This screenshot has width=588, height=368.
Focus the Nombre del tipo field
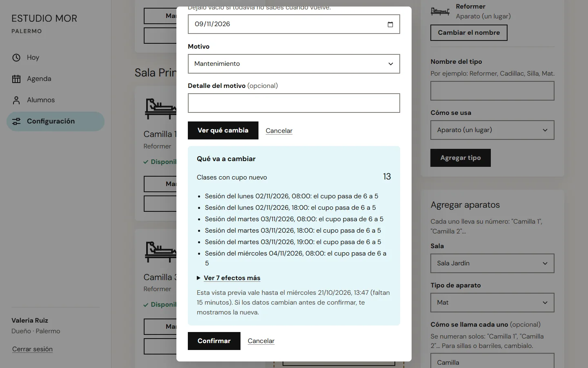(x=492, y=91)
